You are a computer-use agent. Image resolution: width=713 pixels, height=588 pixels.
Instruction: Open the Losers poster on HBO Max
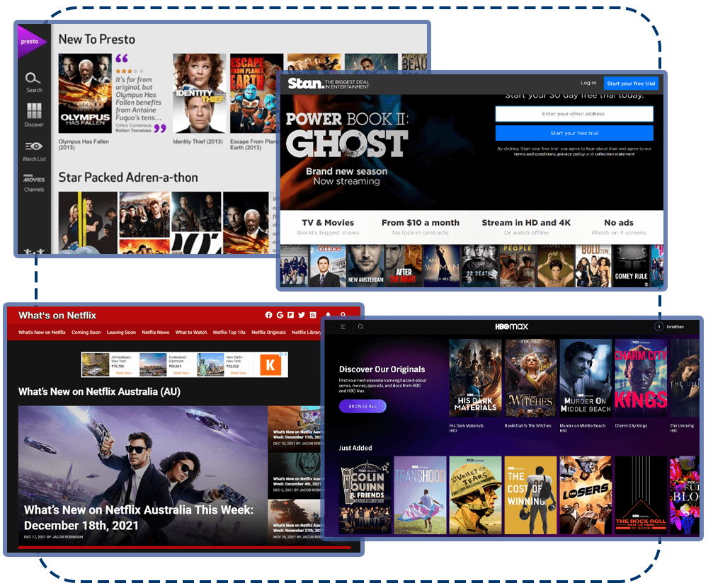[586, 495]
